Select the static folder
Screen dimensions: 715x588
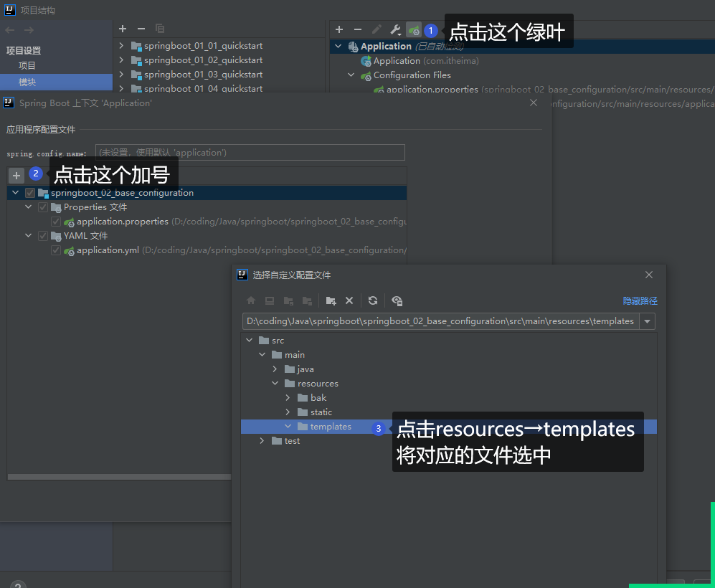[321, 412]
